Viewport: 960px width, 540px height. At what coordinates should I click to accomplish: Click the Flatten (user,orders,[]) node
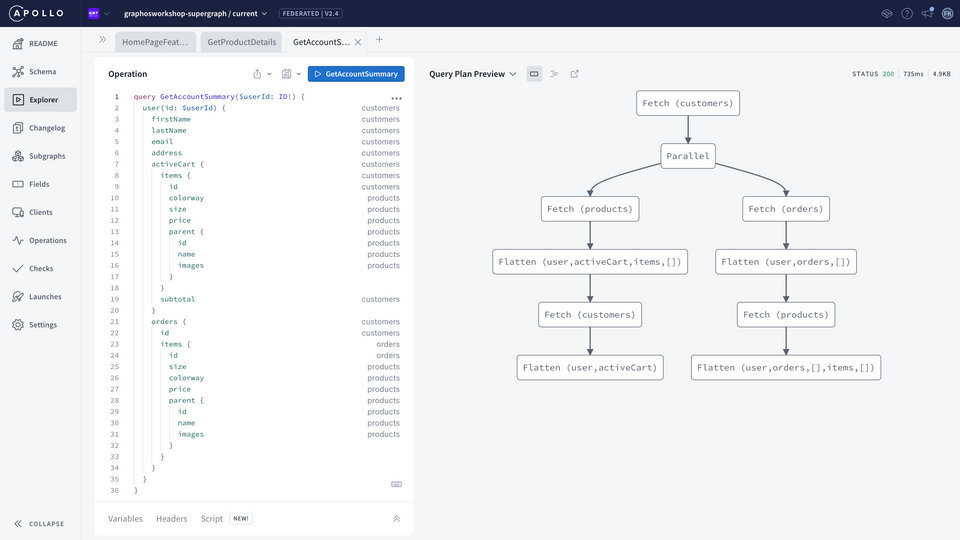coord(786,261)
